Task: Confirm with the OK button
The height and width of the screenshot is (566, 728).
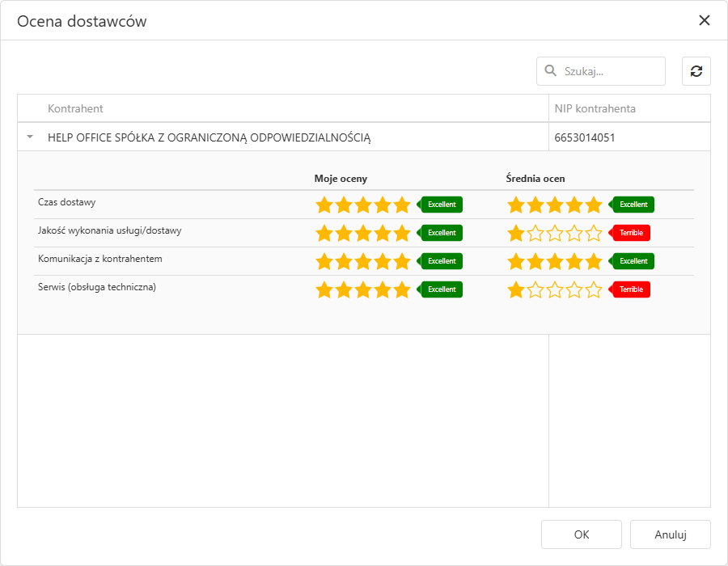Action: [582, 534]
